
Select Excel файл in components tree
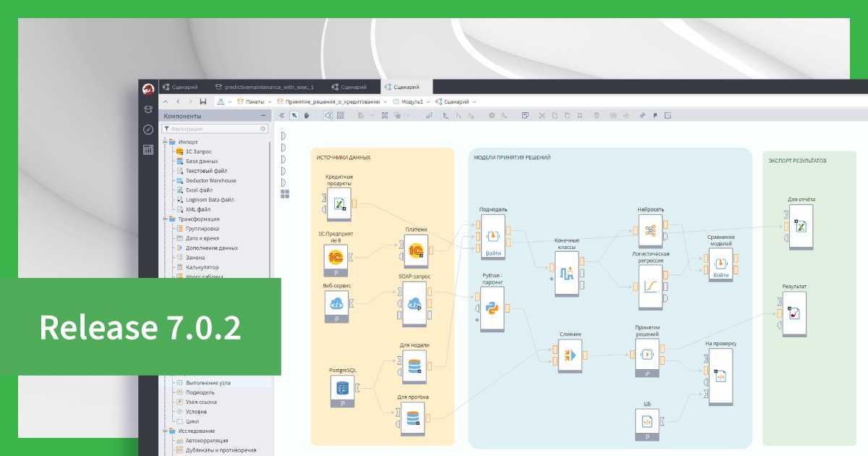coord(199,190)
